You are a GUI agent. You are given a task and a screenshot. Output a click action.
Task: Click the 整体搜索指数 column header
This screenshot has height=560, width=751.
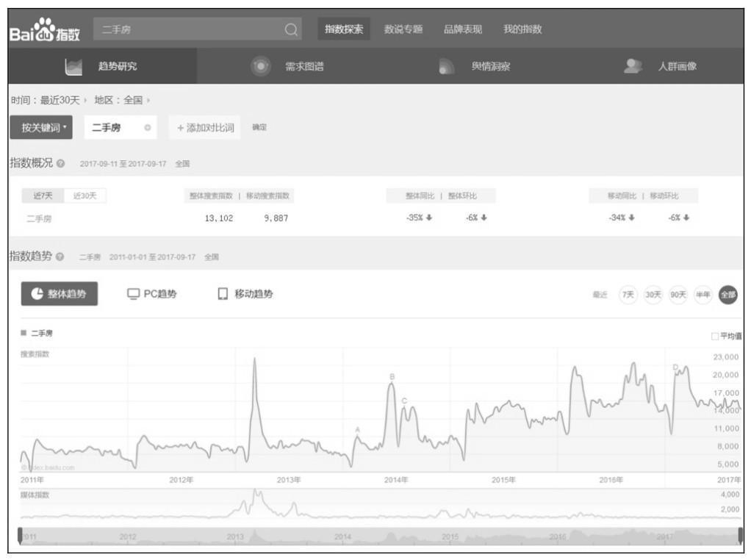211,195
